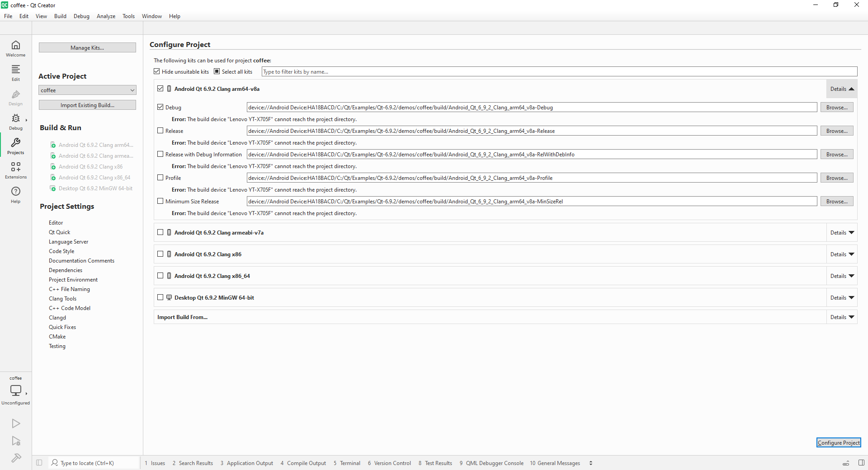This screenshot has height=470, width=868.
Task: Open the Issues output pane
Action: [x=155, y=463]
